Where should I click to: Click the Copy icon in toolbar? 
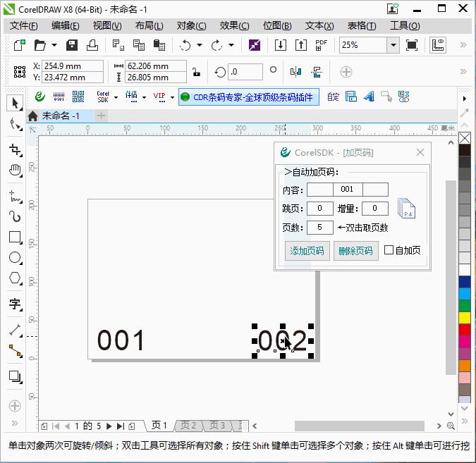[139, 45]
